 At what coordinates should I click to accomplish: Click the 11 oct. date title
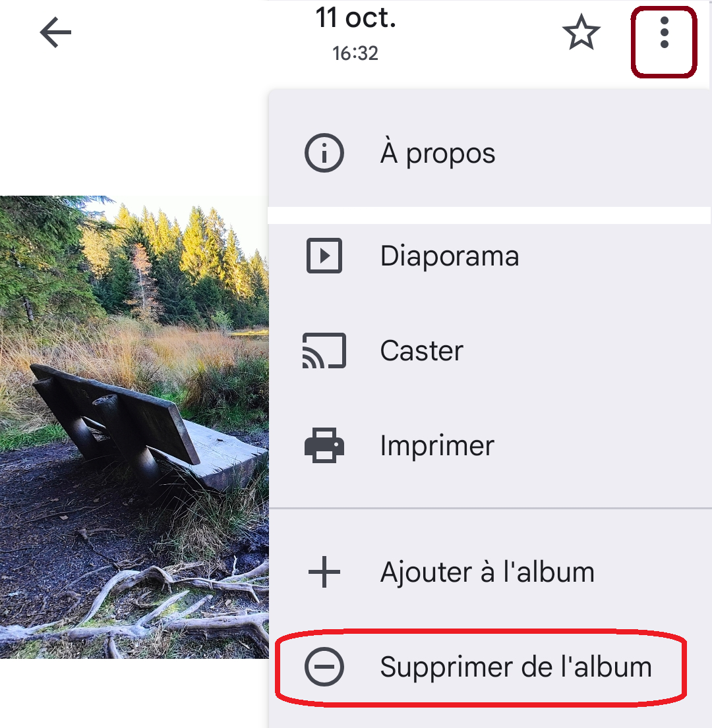(356, 18)
